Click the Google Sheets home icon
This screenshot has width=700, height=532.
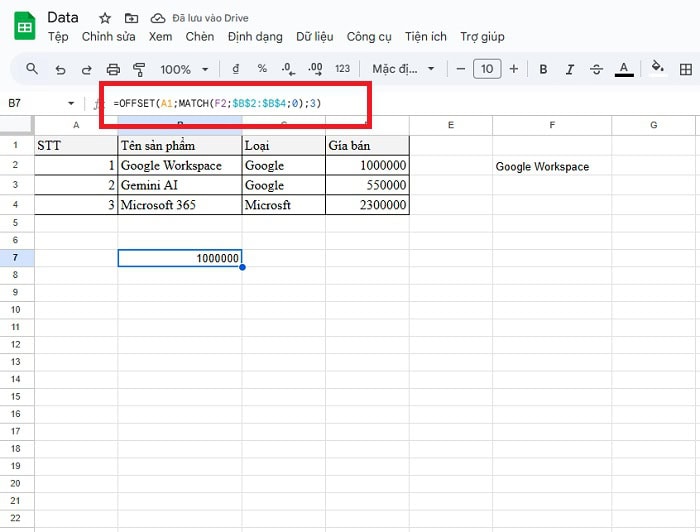click(24, 27)
